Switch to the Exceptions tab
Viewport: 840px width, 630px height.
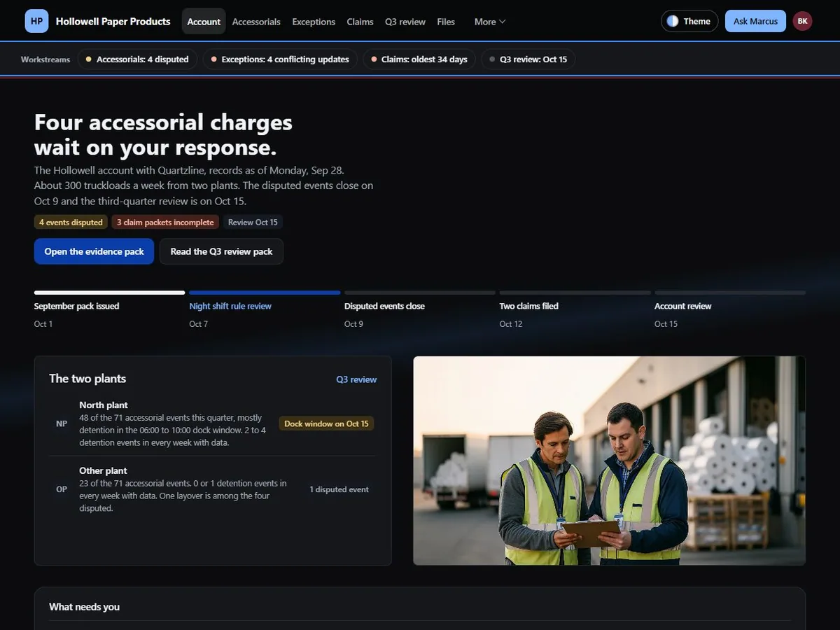point(314,22)
